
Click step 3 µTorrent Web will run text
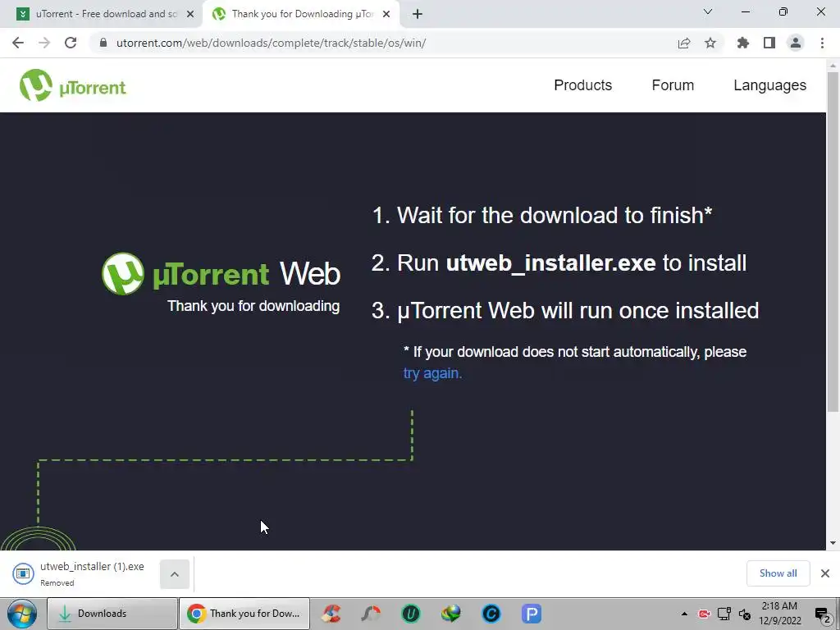pos(565,311)
